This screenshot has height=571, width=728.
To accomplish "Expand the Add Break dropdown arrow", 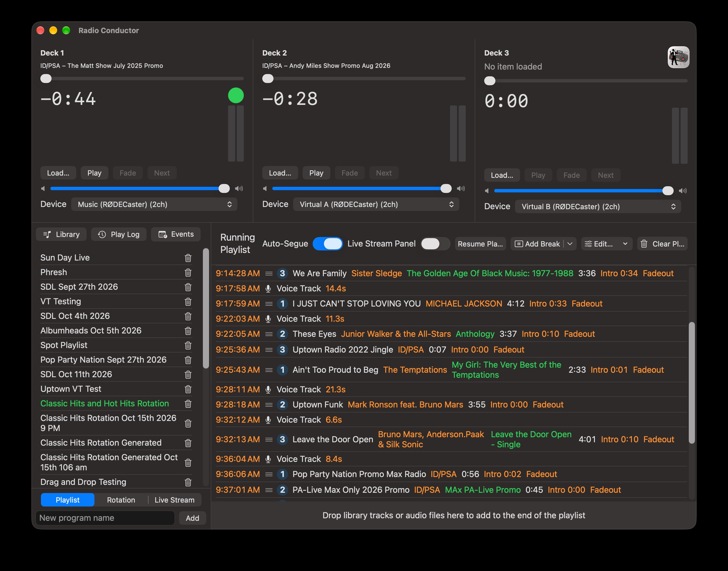I will pyautogui.click(x=570, y=244).
